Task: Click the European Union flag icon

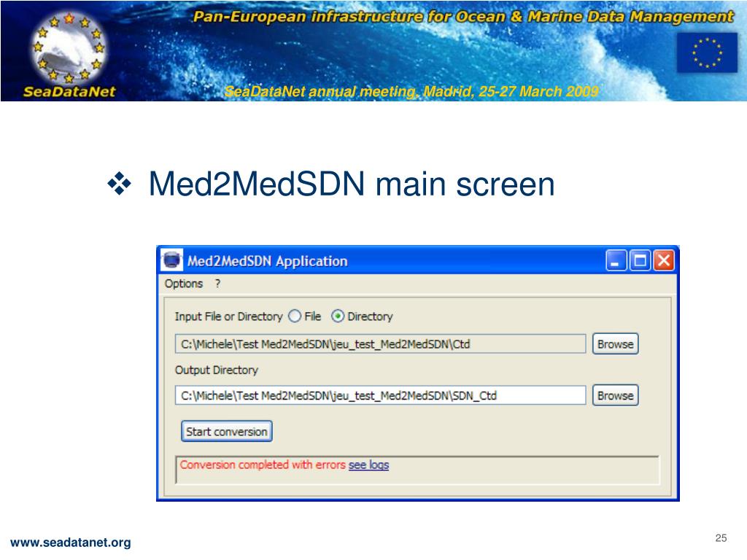Action: (x=707, y=52)
